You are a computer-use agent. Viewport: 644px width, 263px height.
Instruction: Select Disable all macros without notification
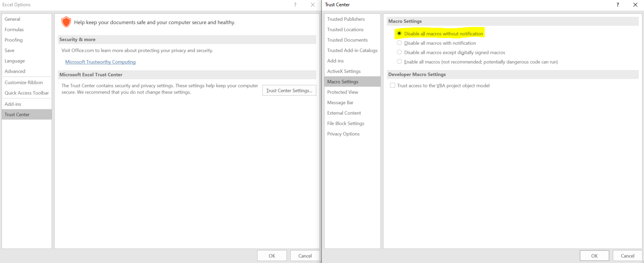(399, 34)
